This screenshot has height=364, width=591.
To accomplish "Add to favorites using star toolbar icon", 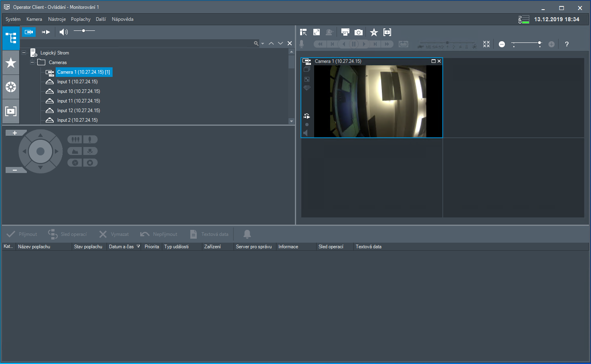I will tap(374, 32).
